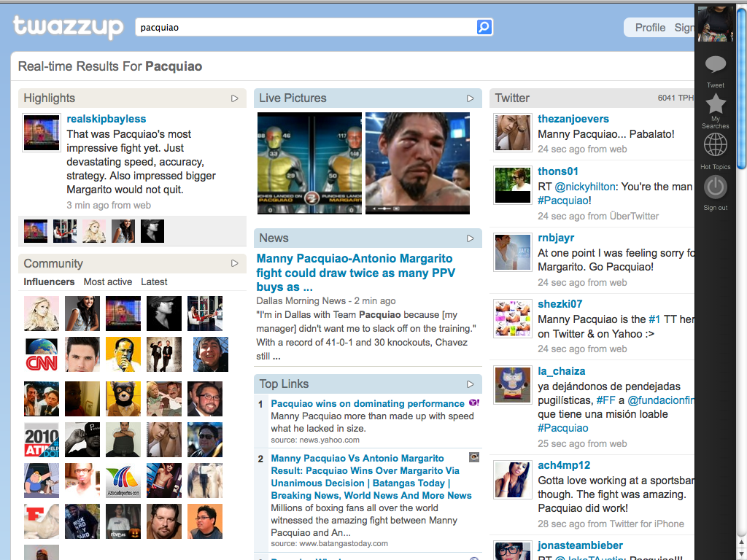Image resolution: width=747 pixels, height=560 pixels.
Task: Open la_chaiza wrestler avatar
Action: (x=513, y=385)
